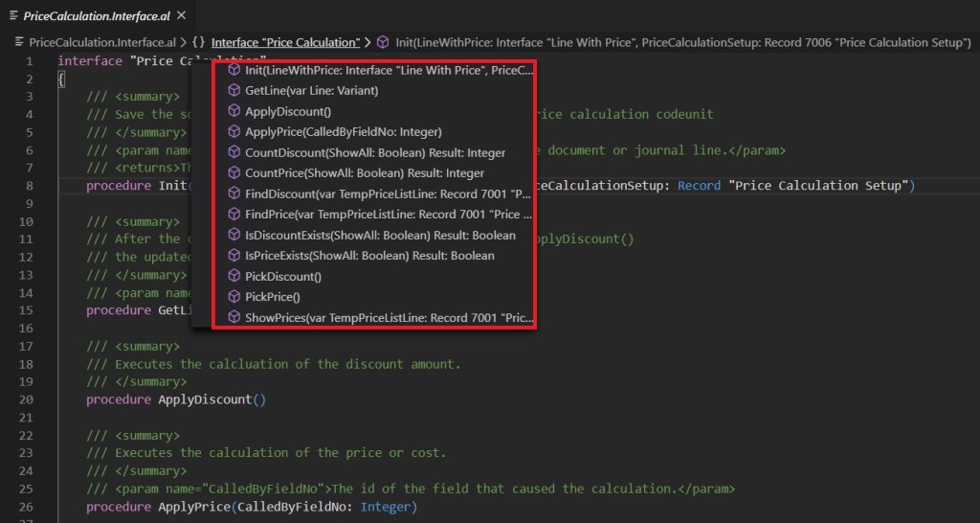The width and height of the screenshot is (980, 523).
Task: Click line number 26 in the gutter
Action: (x=29, y=507)
